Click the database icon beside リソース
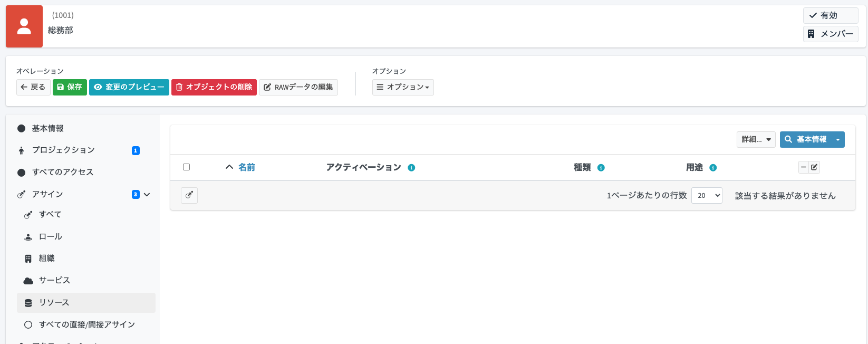The width and height of the screenshot is (868, 344). click(28, 303)
